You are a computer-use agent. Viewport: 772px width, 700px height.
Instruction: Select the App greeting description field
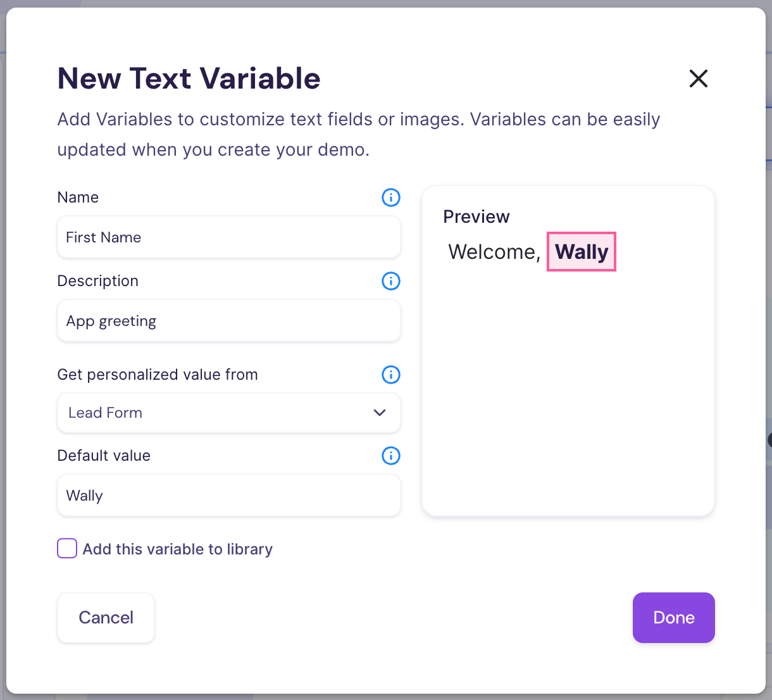[228, 321]
